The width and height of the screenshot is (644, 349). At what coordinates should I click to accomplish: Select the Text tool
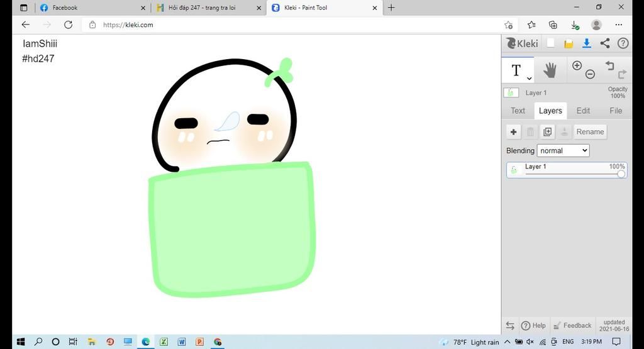coord(516,70)
